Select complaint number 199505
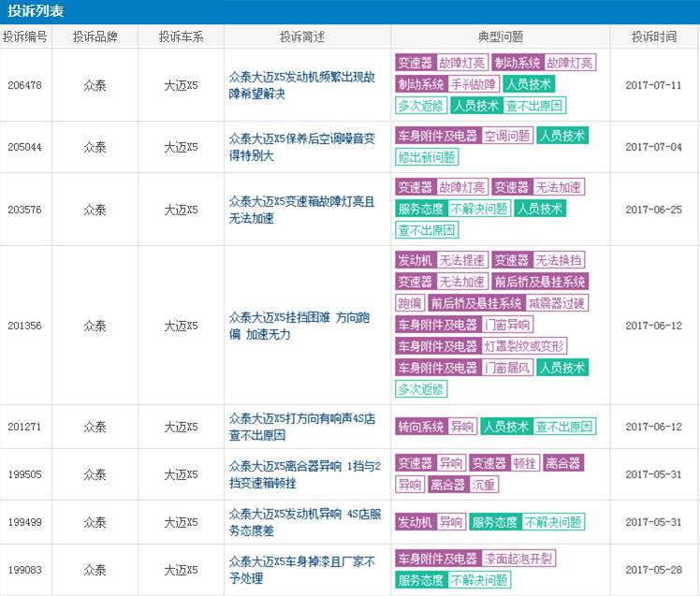700x596 pixels. coord(25,474)
